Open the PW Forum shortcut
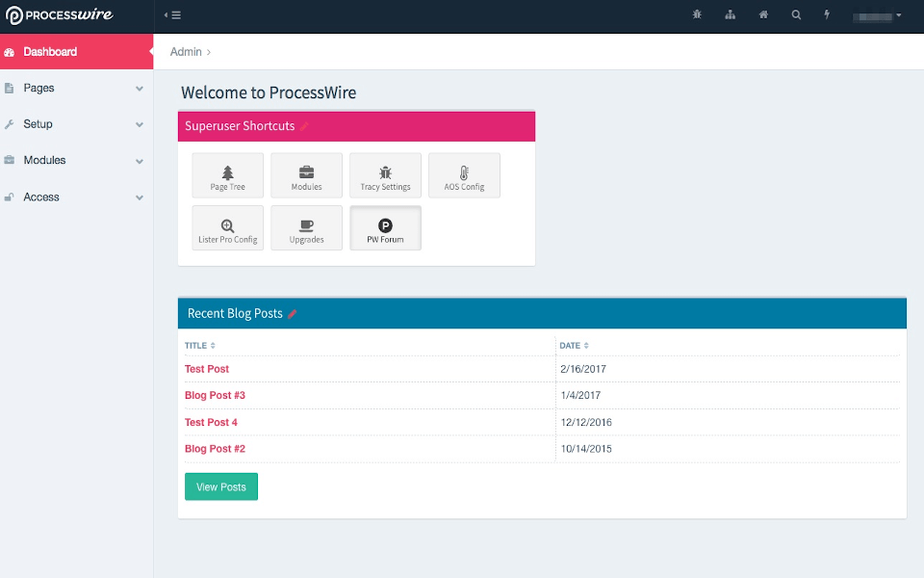This screenshot has width=924, height=578. point(385,228)
